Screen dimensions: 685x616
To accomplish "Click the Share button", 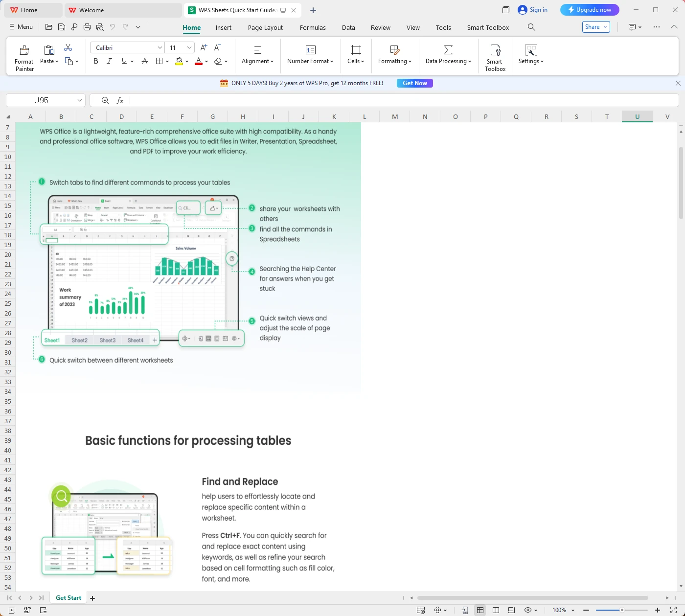I will pyautogui.click(x=596, y=27).
